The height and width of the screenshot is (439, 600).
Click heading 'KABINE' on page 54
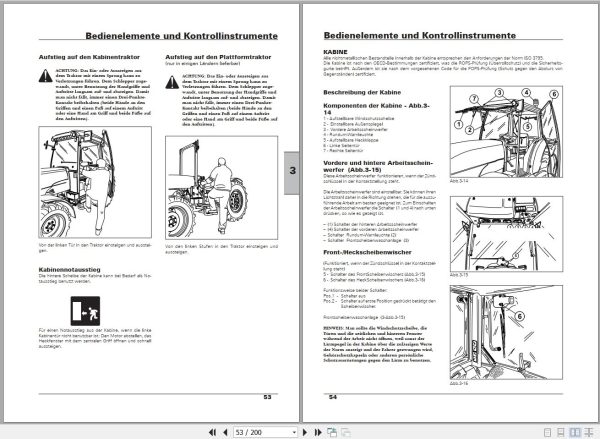coord(335,52)
